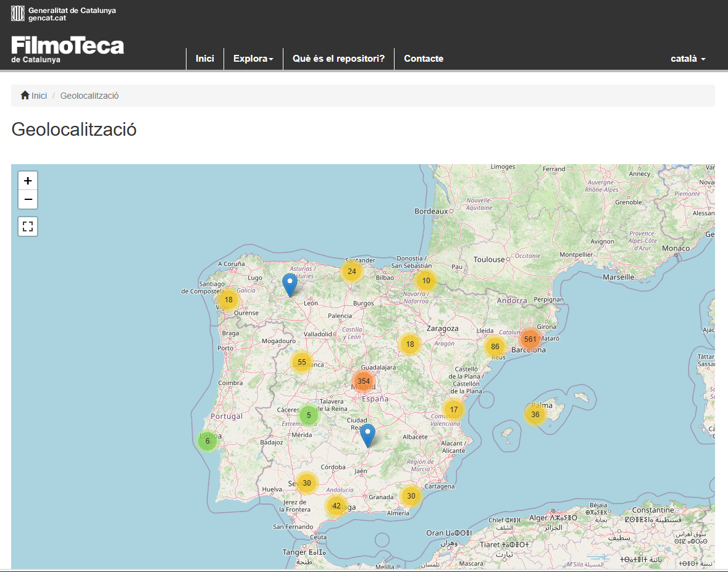Image resolution: width=728 pixels, height=572 pixels.
Task: Open the Málaga cluster showing 42
Action: click(337, 506)
